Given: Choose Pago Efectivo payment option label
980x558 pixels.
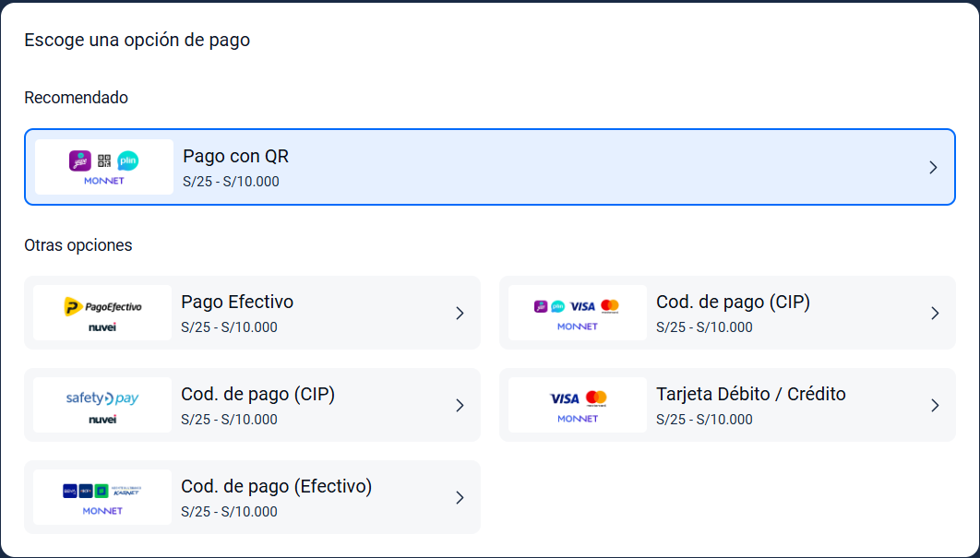Looking at the screenshot, I should (237, 302).
